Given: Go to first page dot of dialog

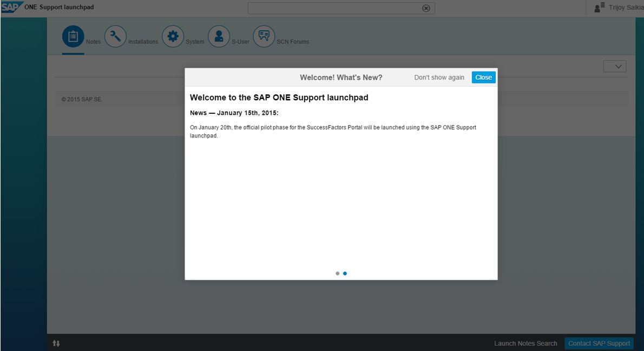Looking at the screenshot, I should [x=338, y=274].
